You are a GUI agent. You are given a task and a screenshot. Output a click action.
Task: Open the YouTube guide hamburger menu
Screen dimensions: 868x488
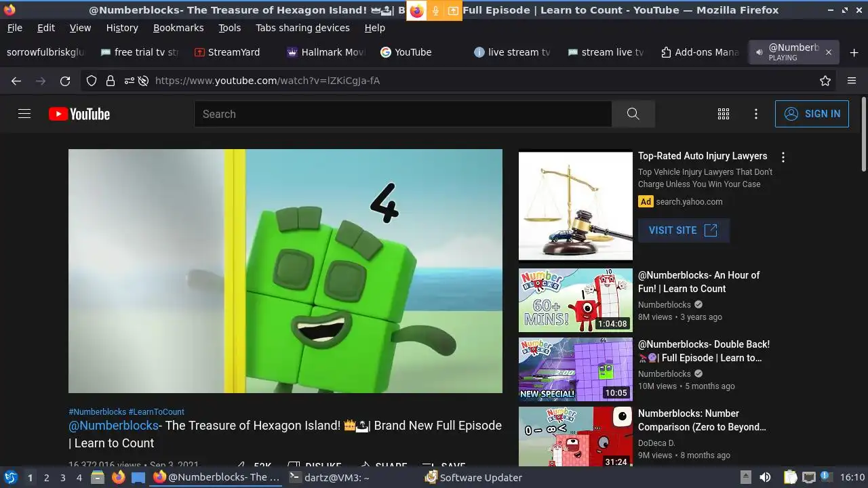click(x=24, y=114)
